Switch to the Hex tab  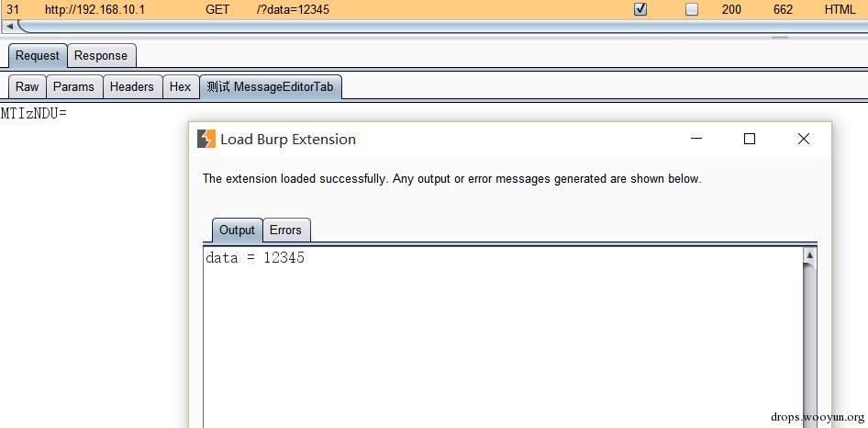[181, 87]
